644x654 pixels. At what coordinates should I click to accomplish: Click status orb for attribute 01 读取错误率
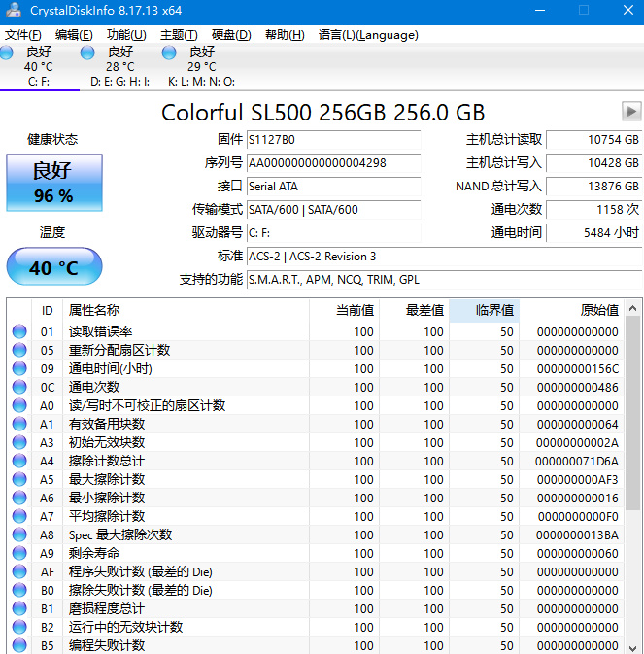tap(19, 331)
